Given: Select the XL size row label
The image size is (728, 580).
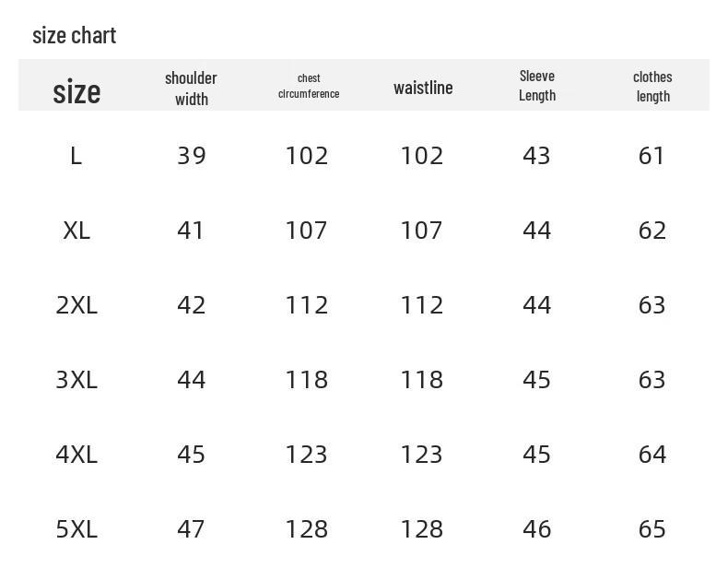Looking at the screenshot, I should tap(76, 231).
